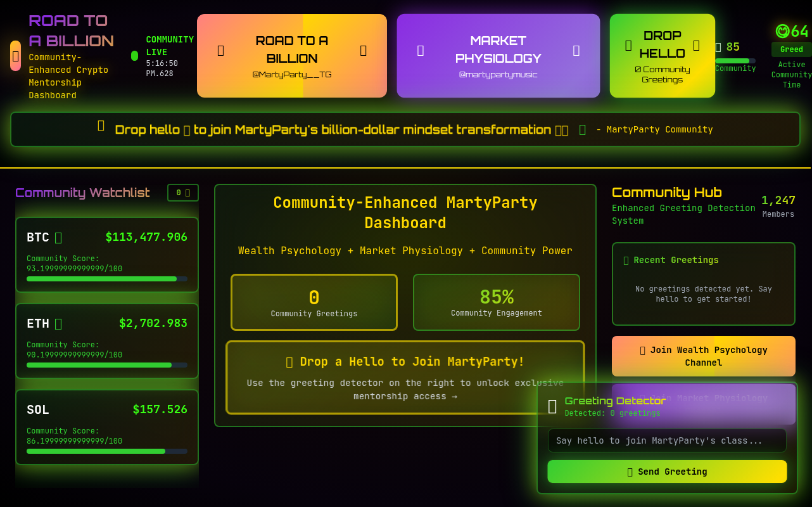Open the Recent Greetings panel

pos(703,283)
